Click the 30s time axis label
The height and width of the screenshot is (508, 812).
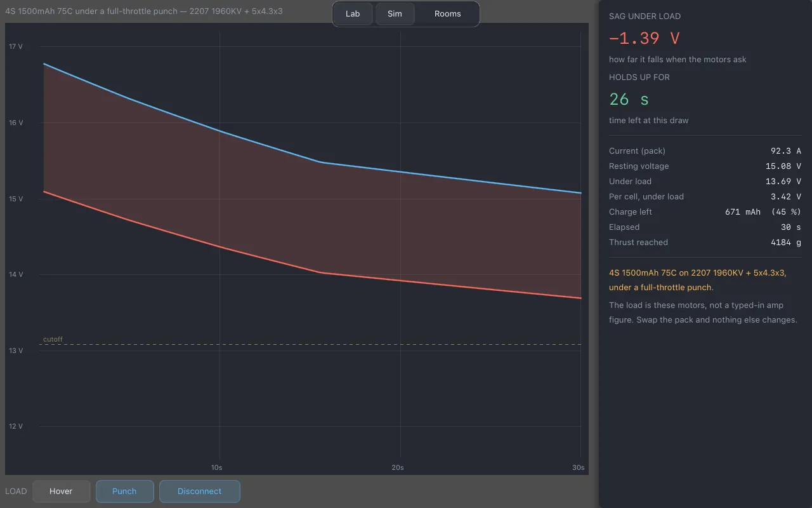[x=578, y=467]
